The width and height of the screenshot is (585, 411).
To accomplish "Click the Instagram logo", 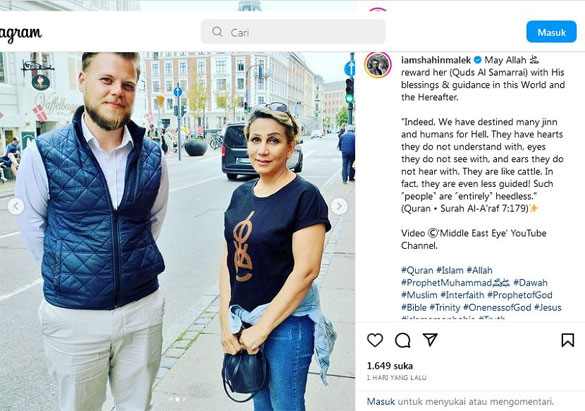I will point(21,34).
